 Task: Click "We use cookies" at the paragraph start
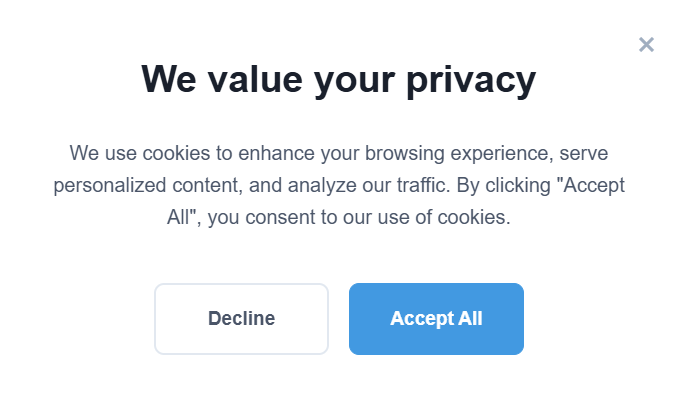[x=140, y=153]
